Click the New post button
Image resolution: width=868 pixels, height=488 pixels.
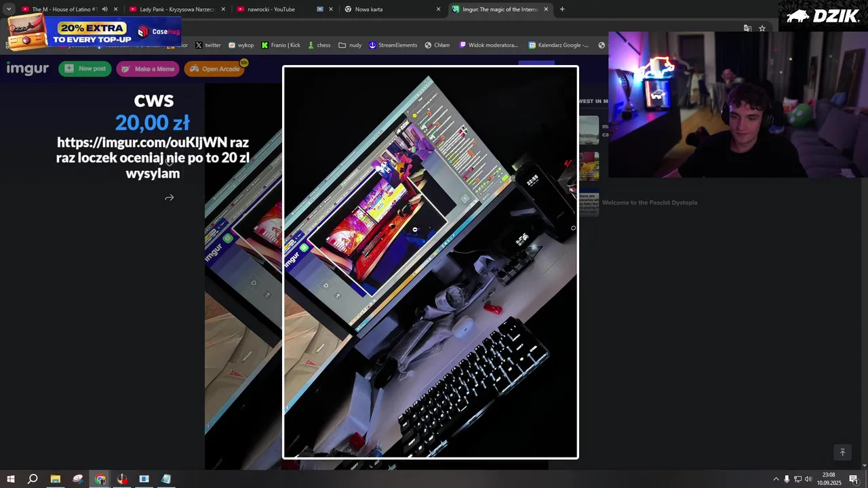tap(85, 68)
